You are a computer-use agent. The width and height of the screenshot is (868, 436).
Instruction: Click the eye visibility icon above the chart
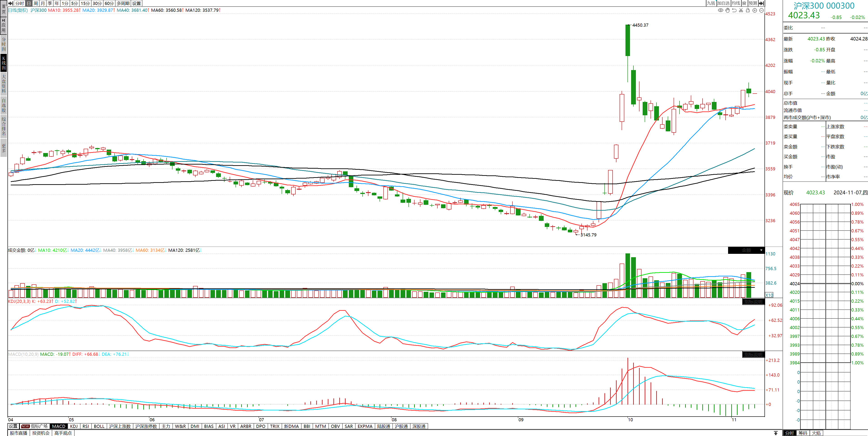[720, 10]
